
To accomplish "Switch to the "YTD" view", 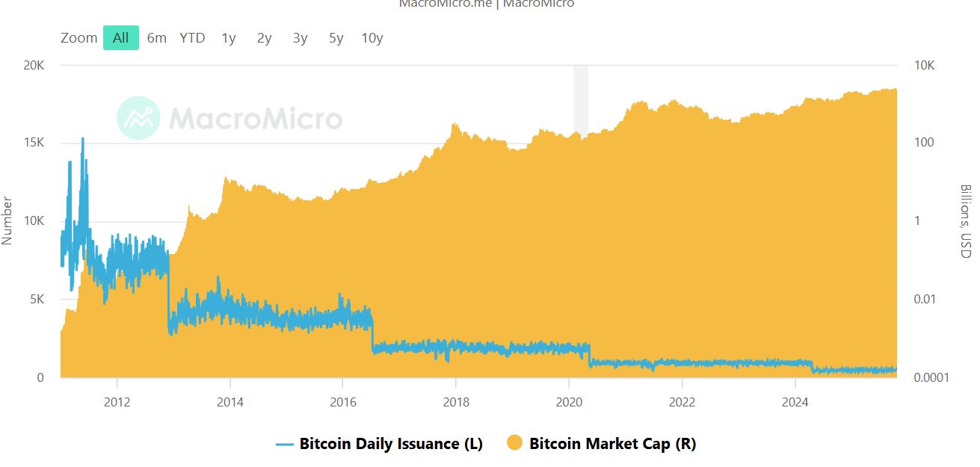I will point(193,37).
